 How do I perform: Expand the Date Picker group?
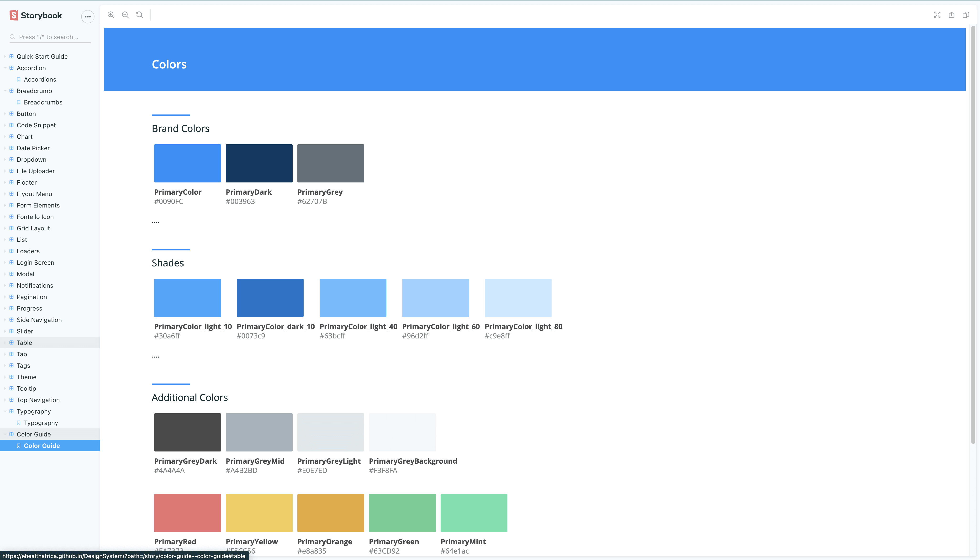33,148
